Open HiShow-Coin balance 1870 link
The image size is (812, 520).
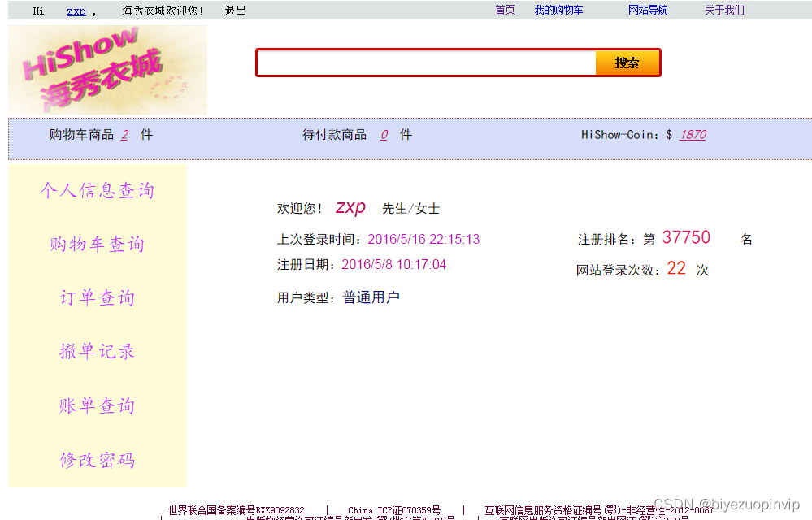pyautogui.click(x=693, y=135)
